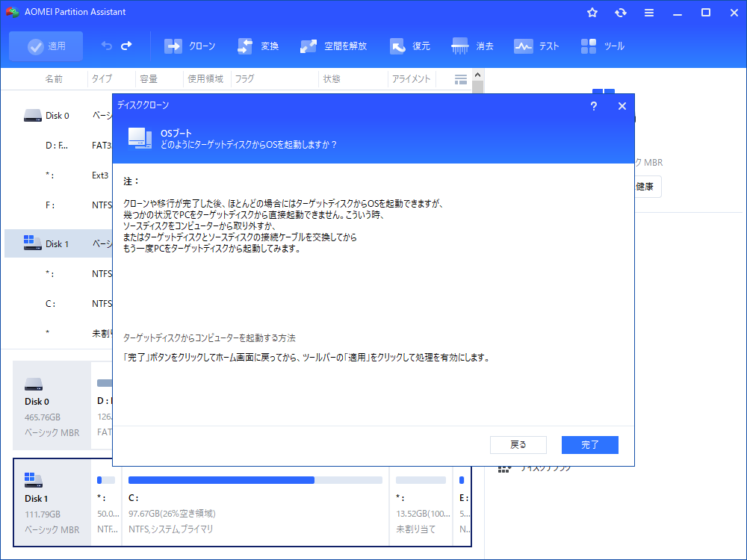747x560 pixels.
Task: Select the Disk 0 465.76GB disk map block
Action: point(52,405)
